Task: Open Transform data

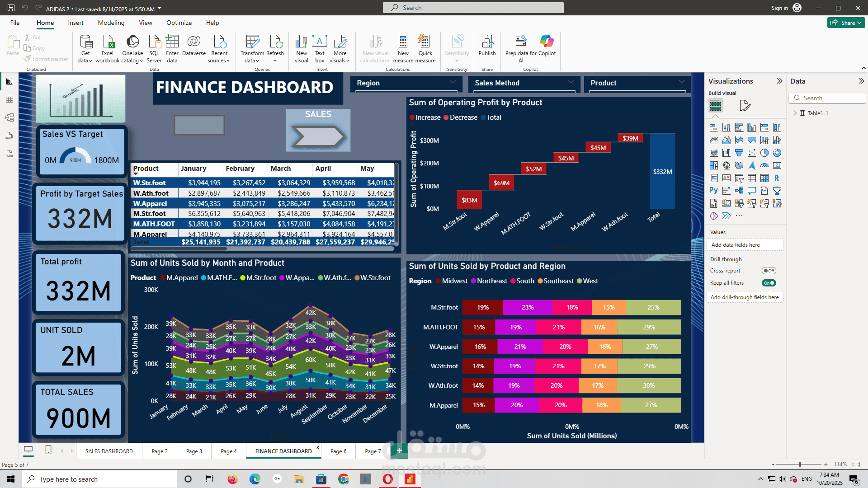Action: [x=252, y=49]
